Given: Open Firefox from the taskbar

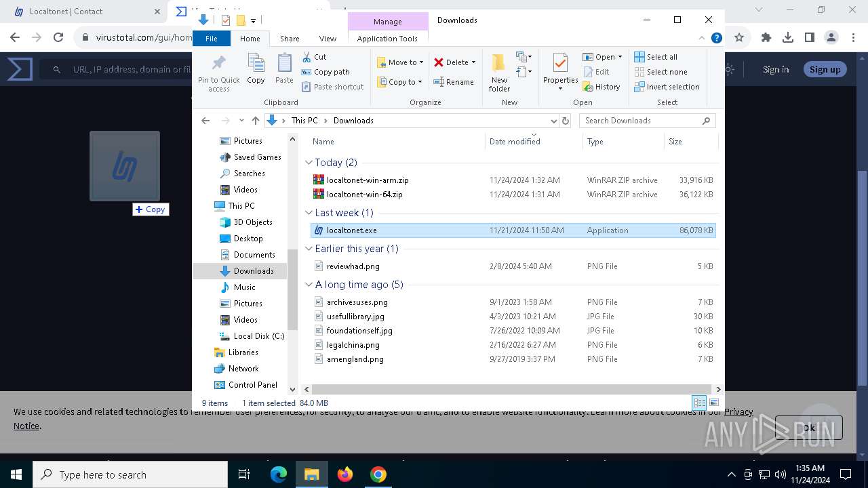Looking at the screenshot, I should [x=345, y=474].
